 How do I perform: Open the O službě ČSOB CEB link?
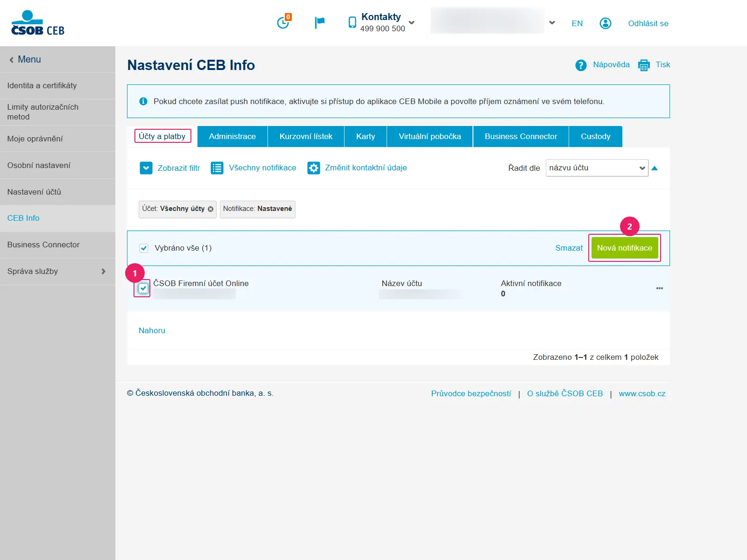pyautogui.click(x=565, y=394)
